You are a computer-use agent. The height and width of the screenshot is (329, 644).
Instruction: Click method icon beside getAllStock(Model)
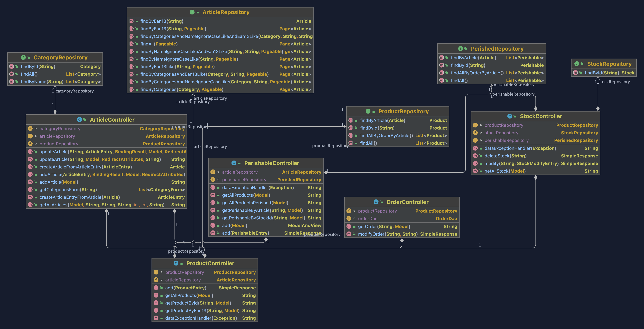coord(475,171)
